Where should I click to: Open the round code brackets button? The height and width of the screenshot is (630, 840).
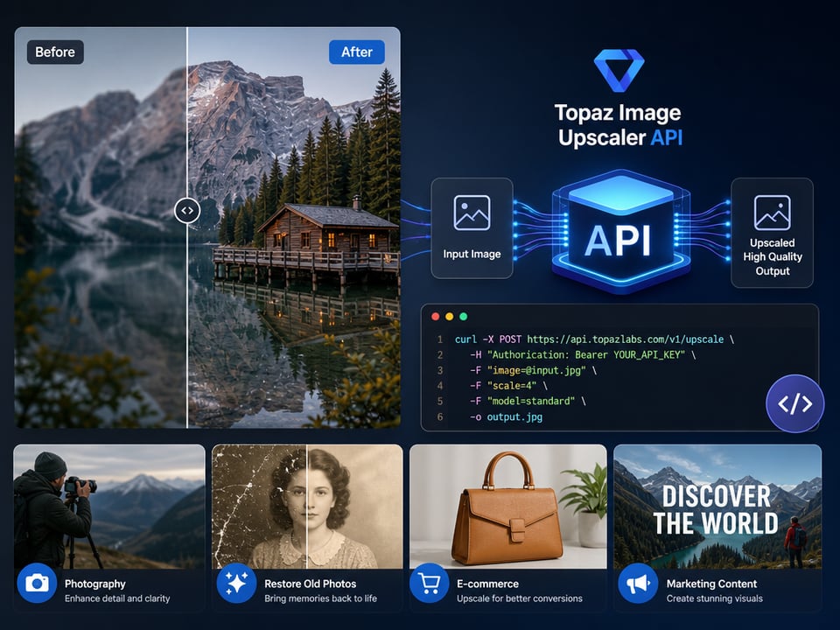[795, 403]
